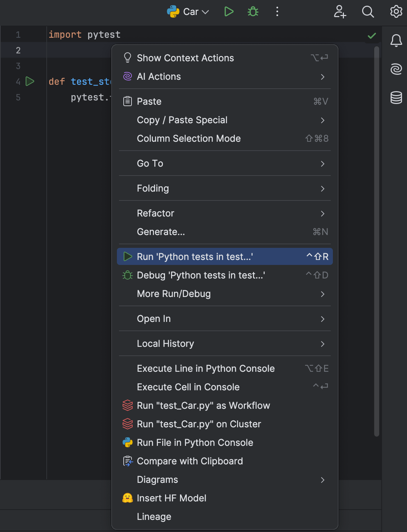
Task: Click the Debug bug icon in toolbar
Action: (x=253, y=11)
